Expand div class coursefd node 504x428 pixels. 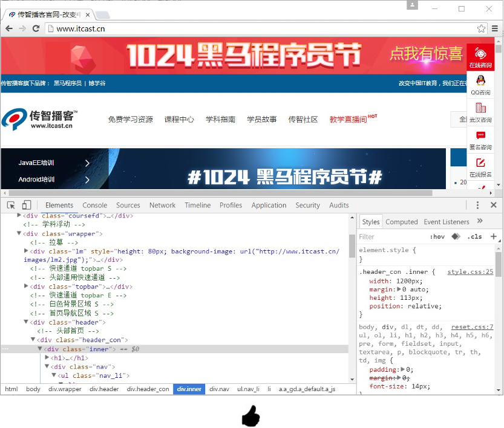point(19,215)
